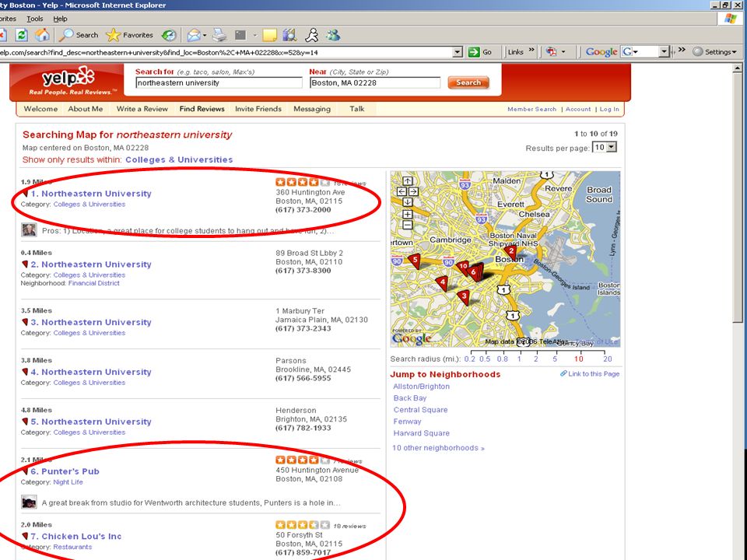This screenshot has height=560, width=747.
Task: Filter by Colleges & Universities heading link
Action: pyautogui.click(x=179, y=160)
